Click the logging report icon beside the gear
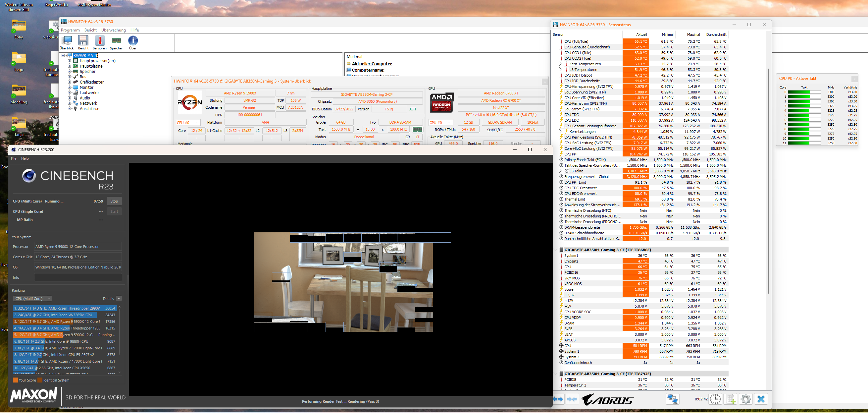 (x=731, y=399)
